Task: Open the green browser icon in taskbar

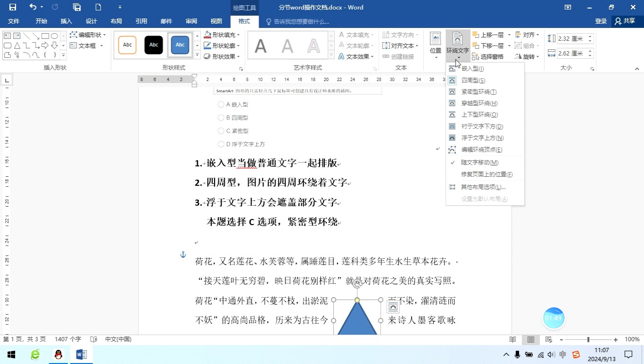Action: 36,354
